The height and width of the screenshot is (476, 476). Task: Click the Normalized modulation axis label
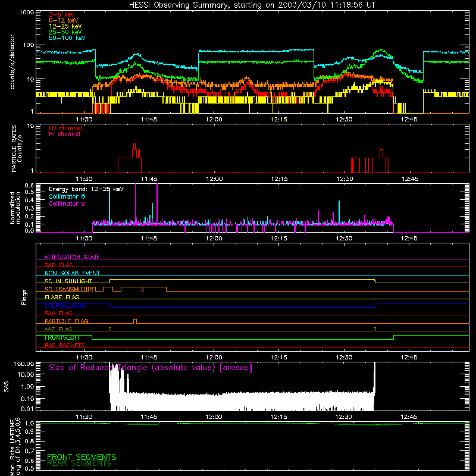[x=15, y=208]
